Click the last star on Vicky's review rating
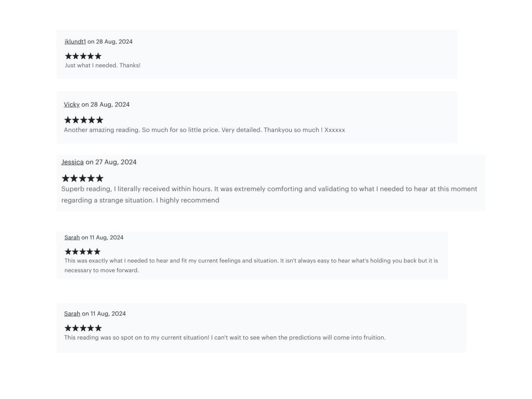Screen dimensions: 532x399 click(99, 120)
